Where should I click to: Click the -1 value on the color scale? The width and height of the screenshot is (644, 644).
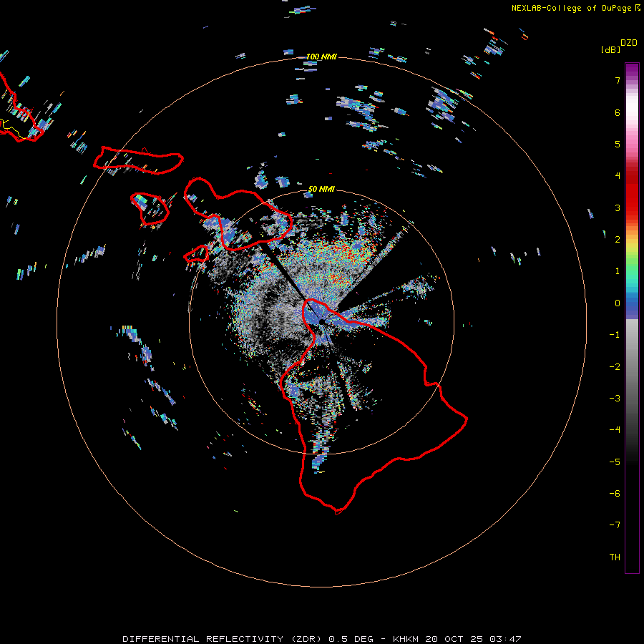(615, 335)
